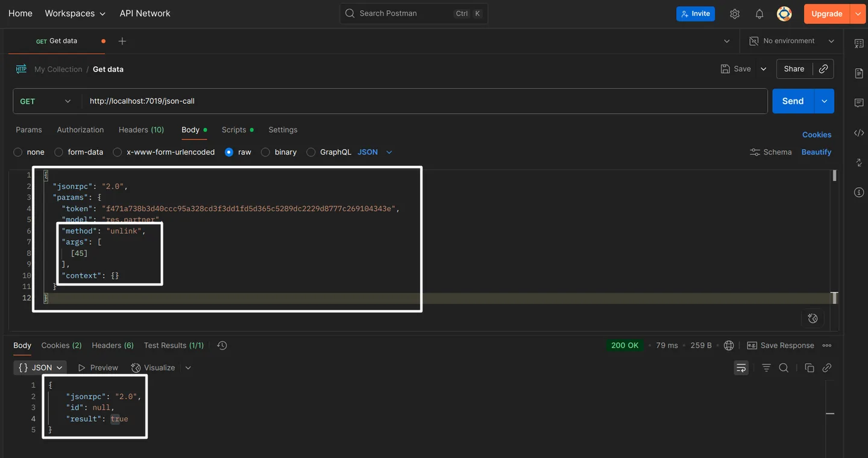Image resolution: width=868 pixels, height=458 pixels.
Task: Open the user avatar menu
Action: [x=784, y=14]
